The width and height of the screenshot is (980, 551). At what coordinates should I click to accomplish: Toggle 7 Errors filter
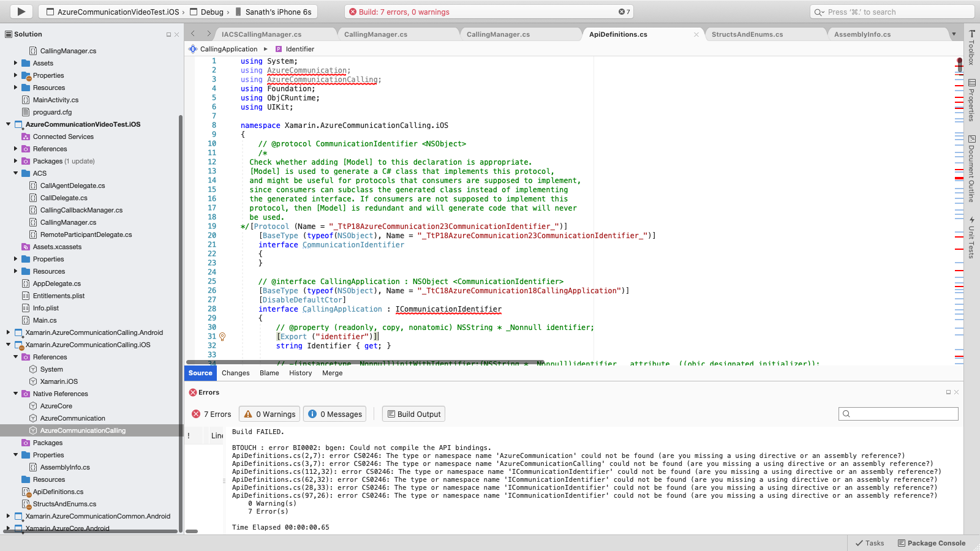[x=211, y=414]
